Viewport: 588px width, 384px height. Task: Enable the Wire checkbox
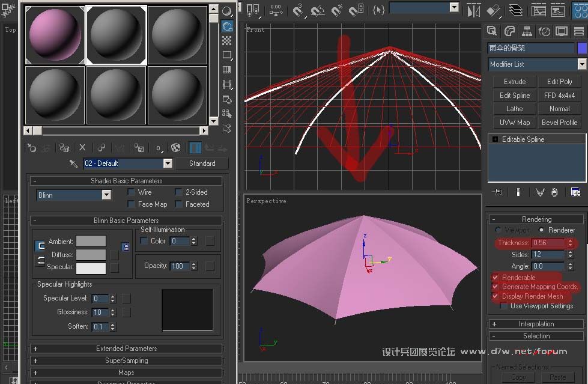[131, 192]
